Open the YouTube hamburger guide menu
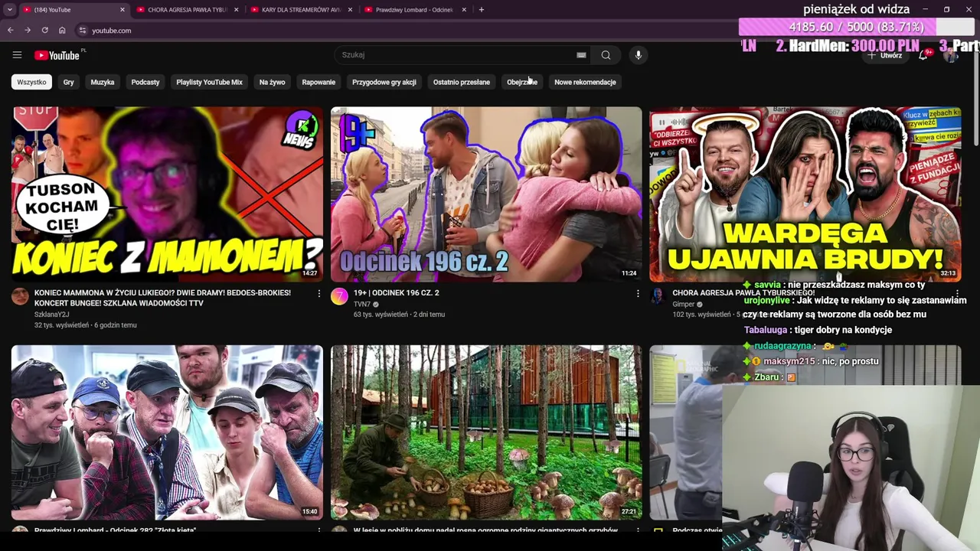Image resolution: width=980 pixels, height=551 pixels. point(17,55)
